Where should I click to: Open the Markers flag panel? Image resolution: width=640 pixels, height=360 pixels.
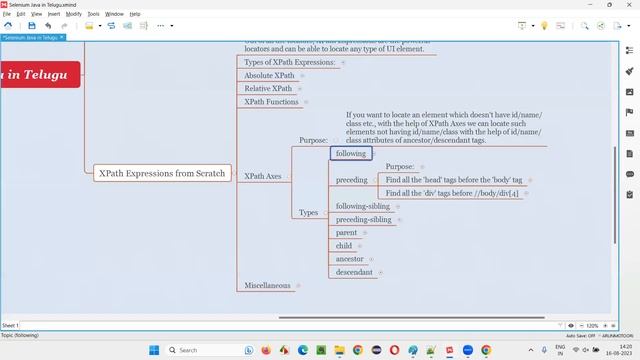coord(629,112)
